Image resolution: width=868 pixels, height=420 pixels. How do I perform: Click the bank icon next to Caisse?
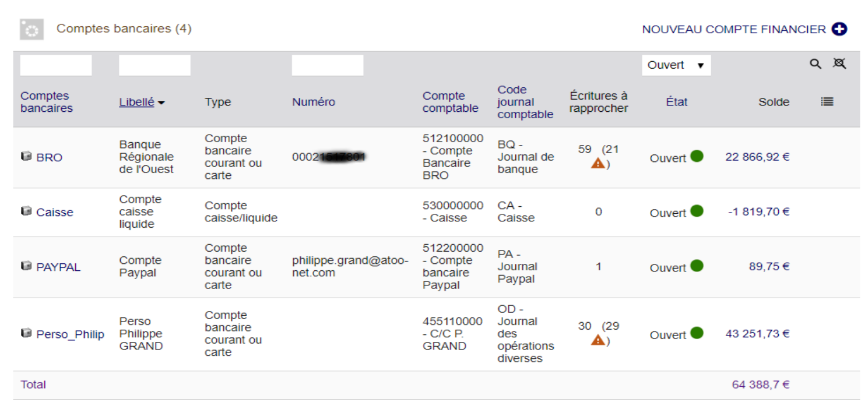[x=26, y=211]
